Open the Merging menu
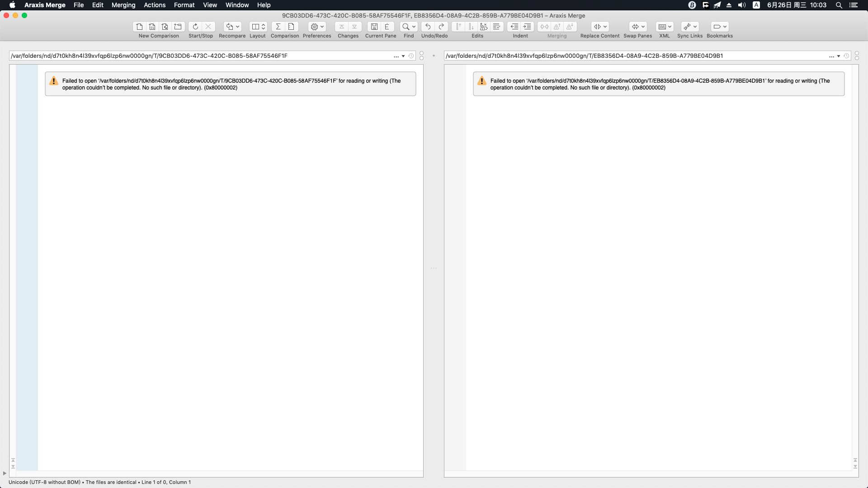The height and width of the screenshot is (488, 868). [123, 5]
